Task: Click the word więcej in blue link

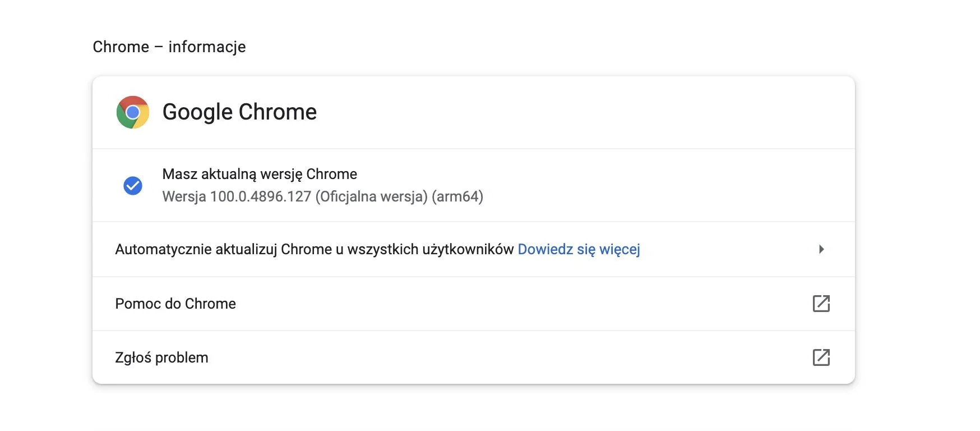Action: (620, 249)
